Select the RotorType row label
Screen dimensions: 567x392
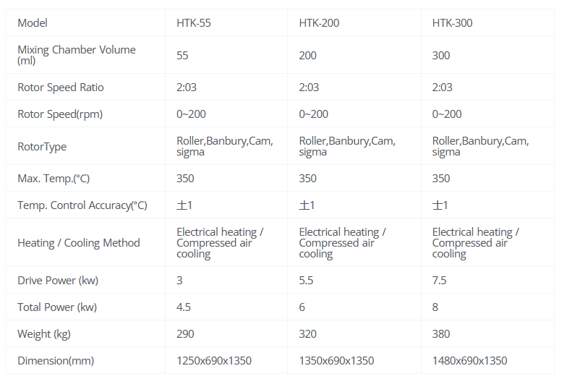pos(42,146)
